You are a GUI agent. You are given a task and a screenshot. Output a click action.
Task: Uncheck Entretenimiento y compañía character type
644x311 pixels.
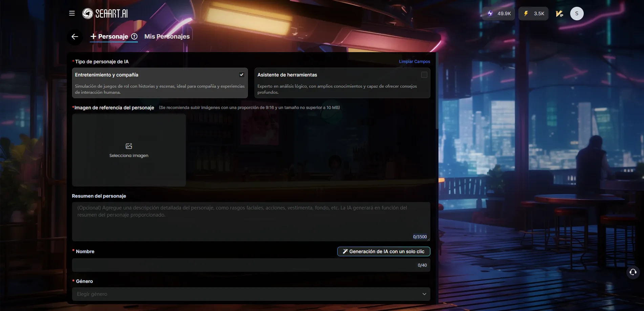(241, 74)
